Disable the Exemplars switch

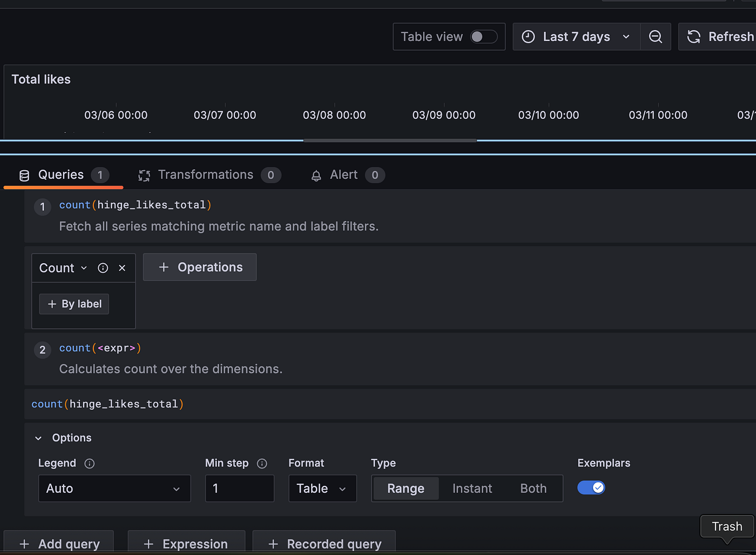pyautogui.click(x=591, y=487)
